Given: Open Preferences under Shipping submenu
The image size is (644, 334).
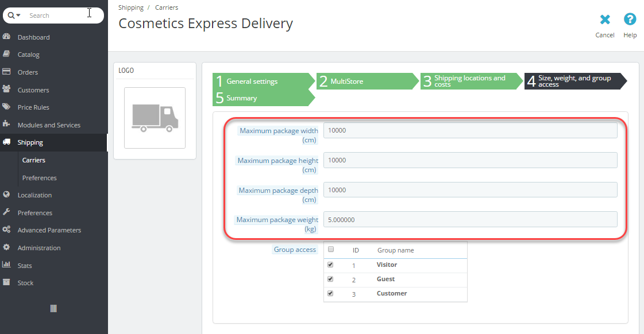Looking at the screenshot, I should coord(40,178).
